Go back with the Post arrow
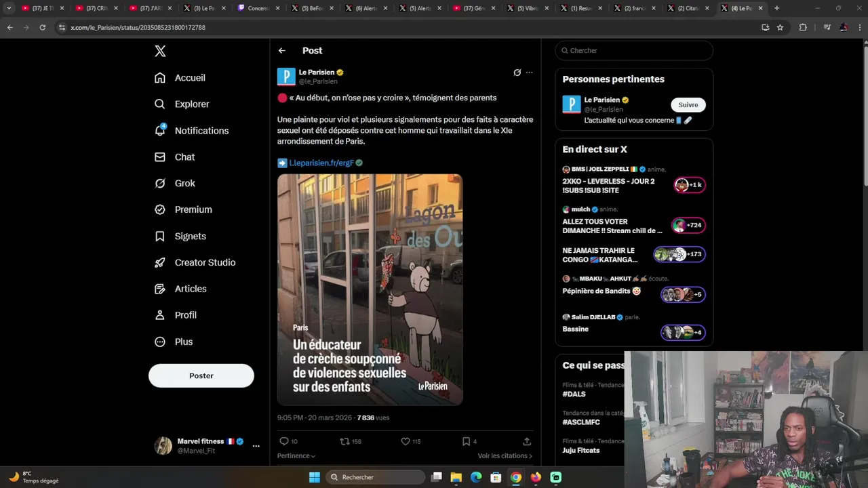868x488 pixels. (282, 51)
